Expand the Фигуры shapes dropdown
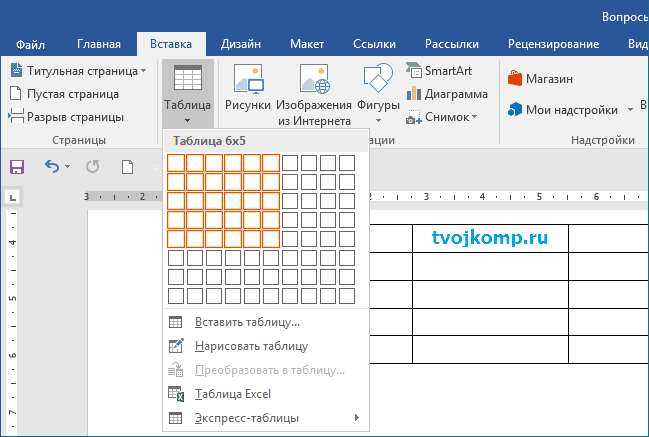Image resolution: width=649 pixels, height=437 pixels. click(x=378, y=120)
